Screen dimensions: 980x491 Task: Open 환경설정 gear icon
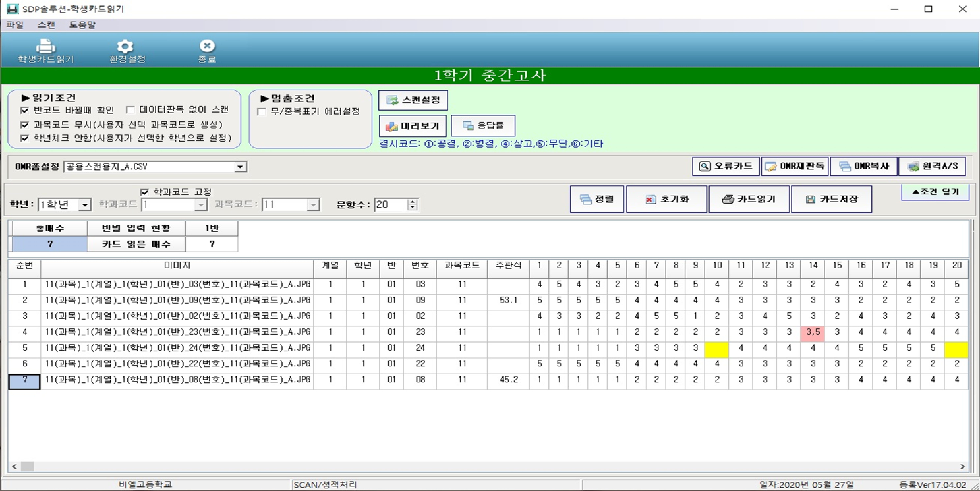click(x=128, y=51)
